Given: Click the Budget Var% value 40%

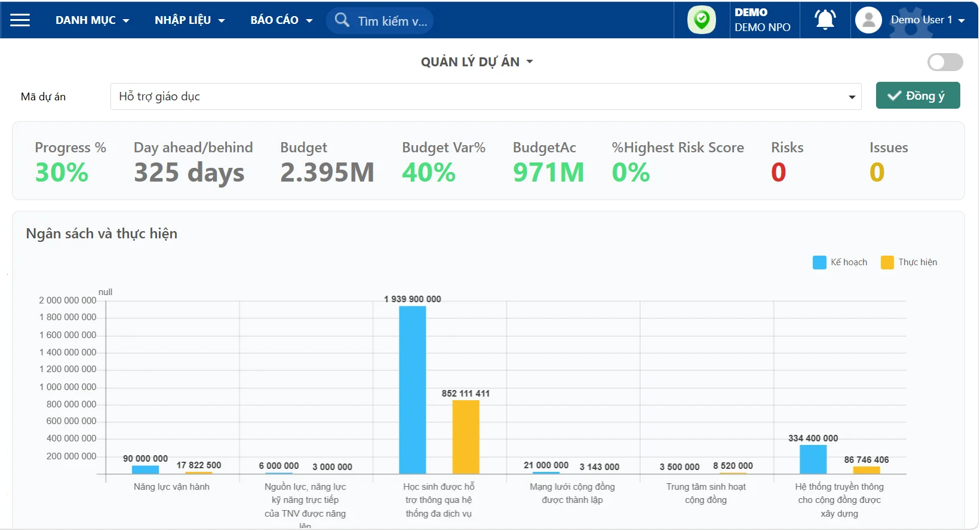Looking at the screenshot, I should [429, 173].
